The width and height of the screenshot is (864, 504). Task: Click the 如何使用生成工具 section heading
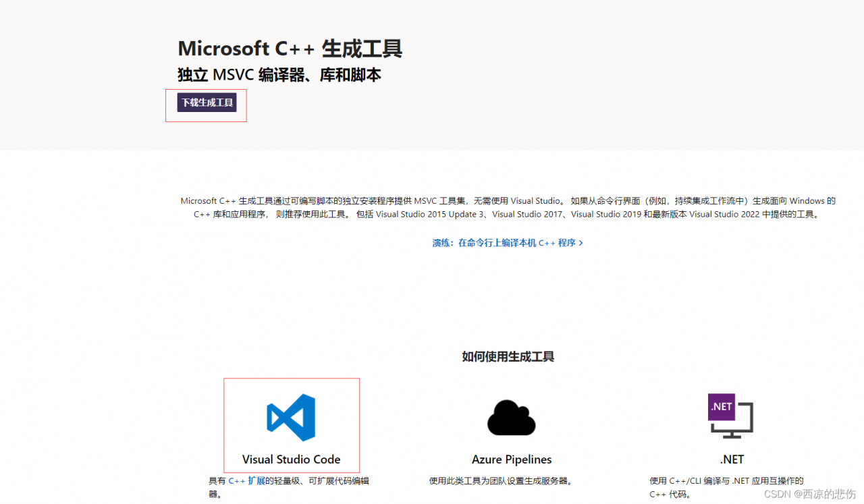[x=508, y=357]
